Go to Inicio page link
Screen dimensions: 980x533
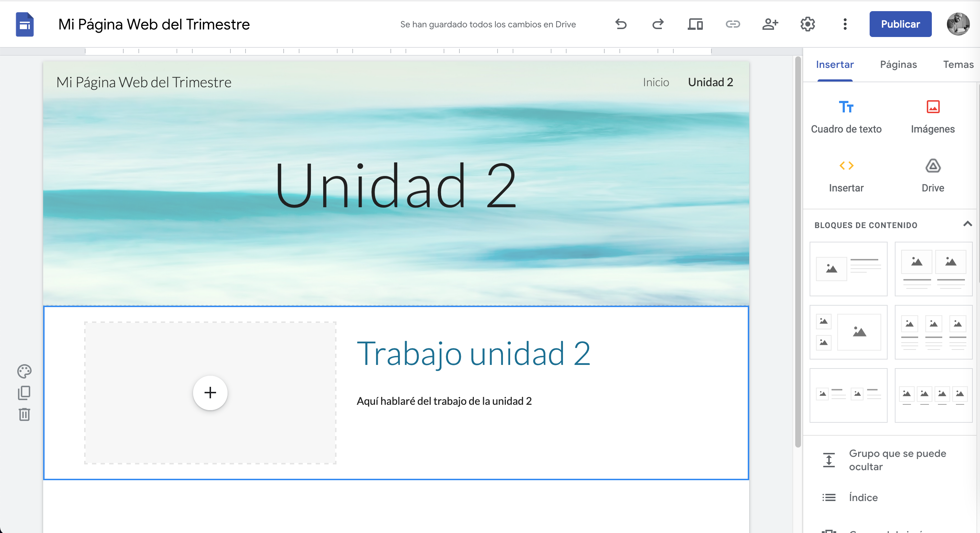click(x=655, y=82)
